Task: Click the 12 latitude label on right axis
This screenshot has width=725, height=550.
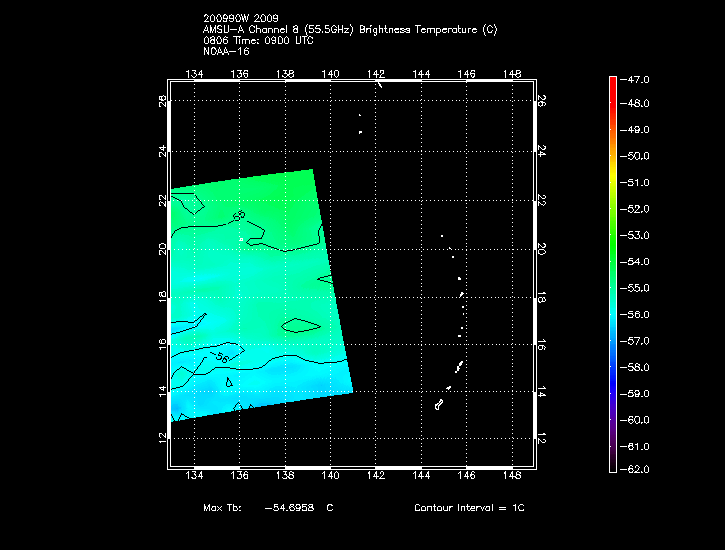Action: click(541, 438)
